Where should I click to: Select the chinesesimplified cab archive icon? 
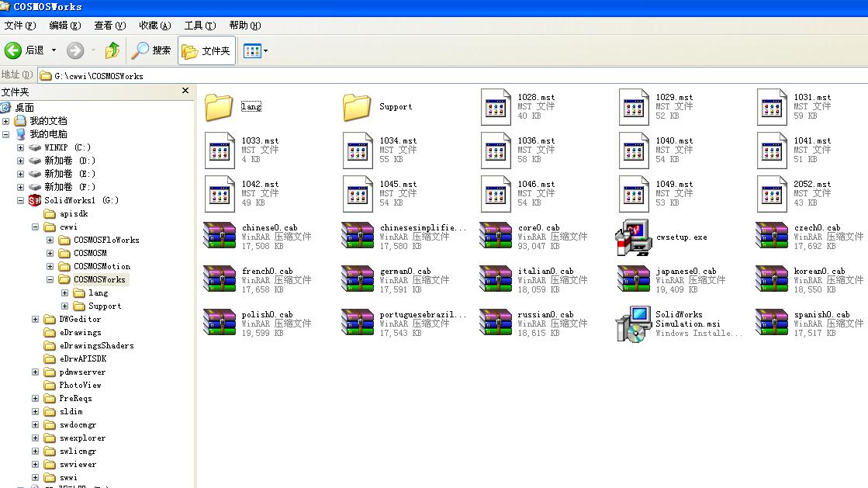[x=358, y=235]
